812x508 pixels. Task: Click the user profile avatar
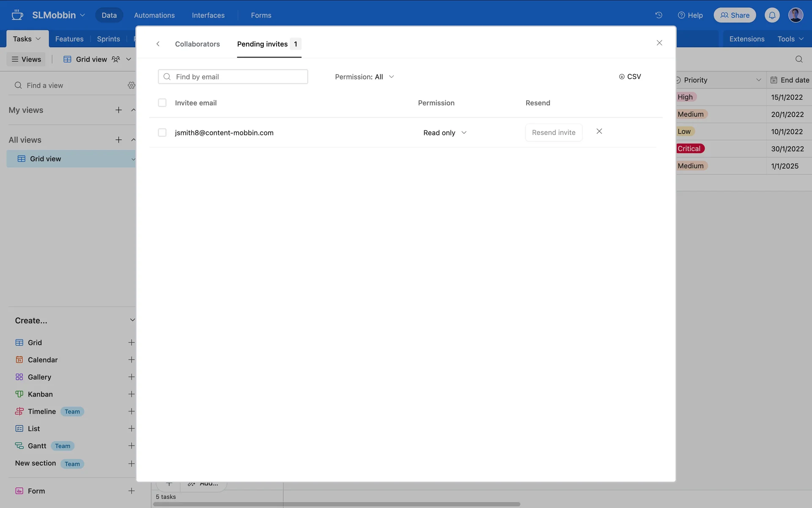click(x=795, y=15)
